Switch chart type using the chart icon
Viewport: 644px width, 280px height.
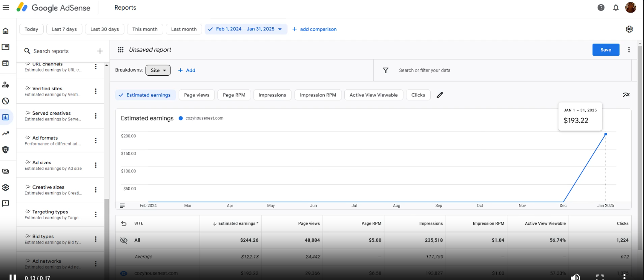pos(626,95)
